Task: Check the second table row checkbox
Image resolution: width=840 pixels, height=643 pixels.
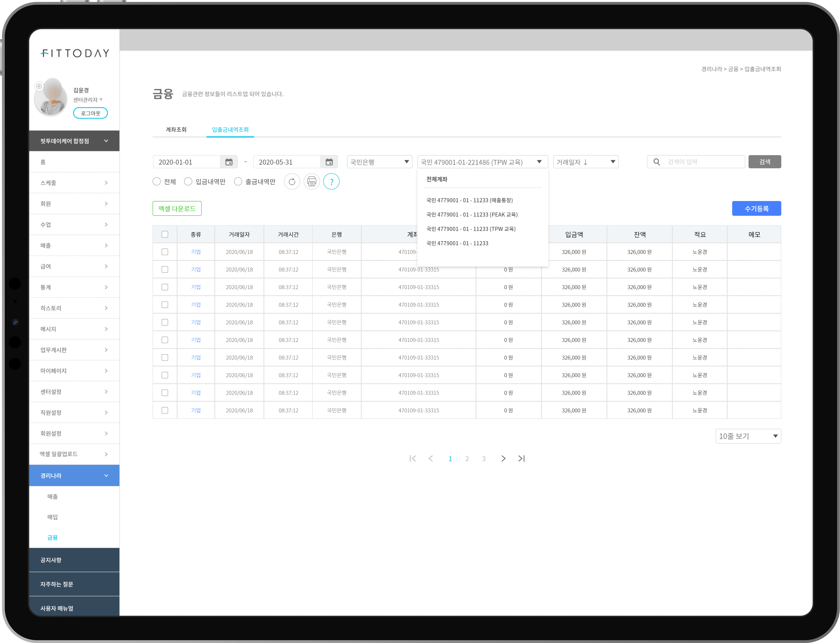Action: click(x=165, y=269)
